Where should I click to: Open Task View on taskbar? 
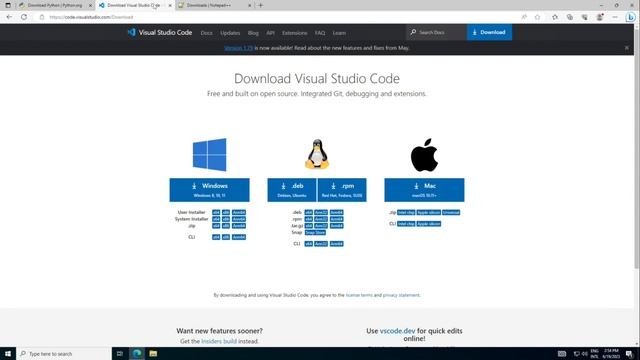(120, 353)
